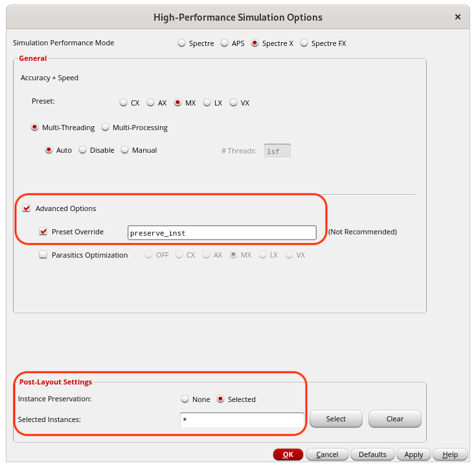Set Instance Preservation to None
Viewport: 476px width, 468px height.
click(x=185, y=399)
